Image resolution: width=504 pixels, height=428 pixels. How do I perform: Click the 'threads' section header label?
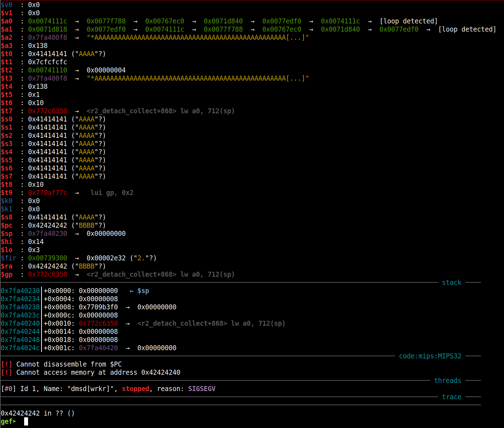pos(448,380)
